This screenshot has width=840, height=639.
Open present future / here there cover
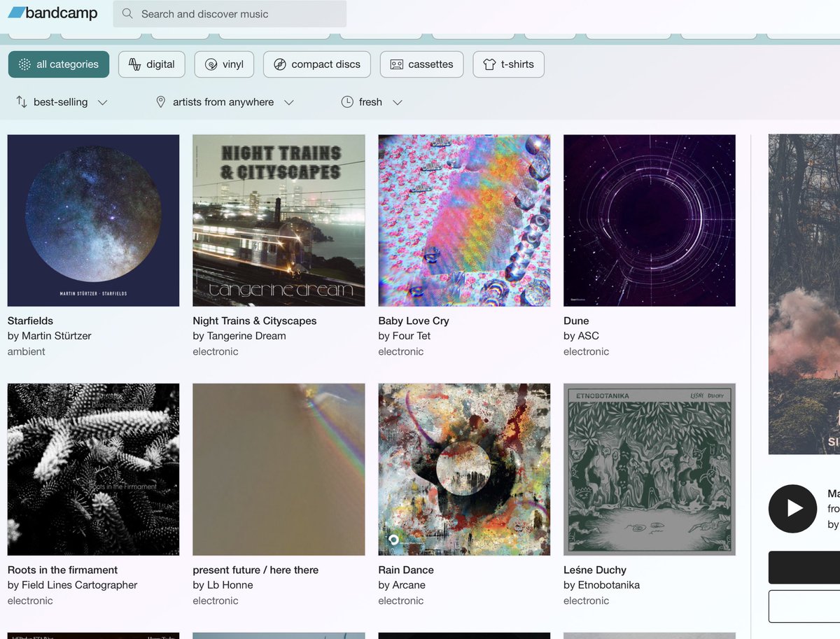(279, 470)
